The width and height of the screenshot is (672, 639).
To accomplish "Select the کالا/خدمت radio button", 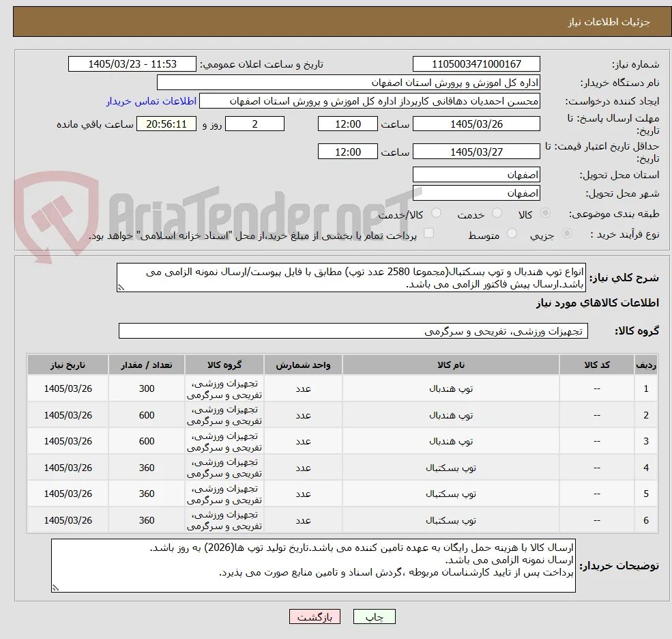I will point(436,213).
